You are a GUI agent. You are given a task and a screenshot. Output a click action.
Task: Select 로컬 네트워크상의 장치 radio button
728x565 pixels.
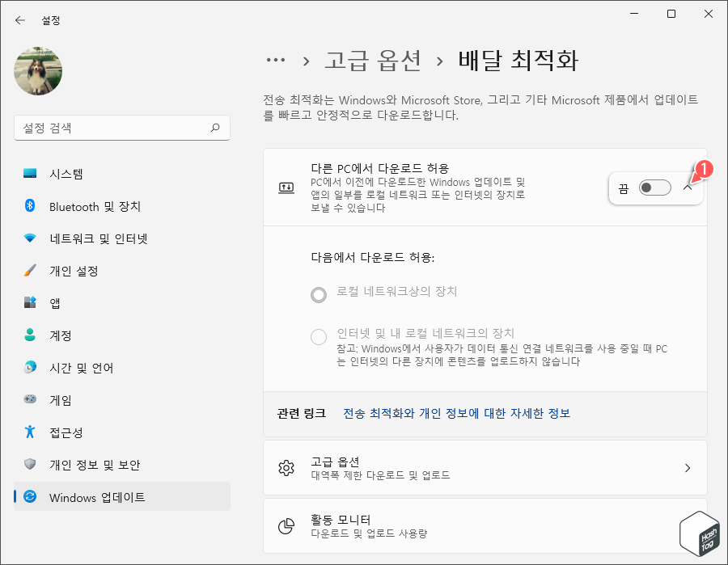pos(319,294)
